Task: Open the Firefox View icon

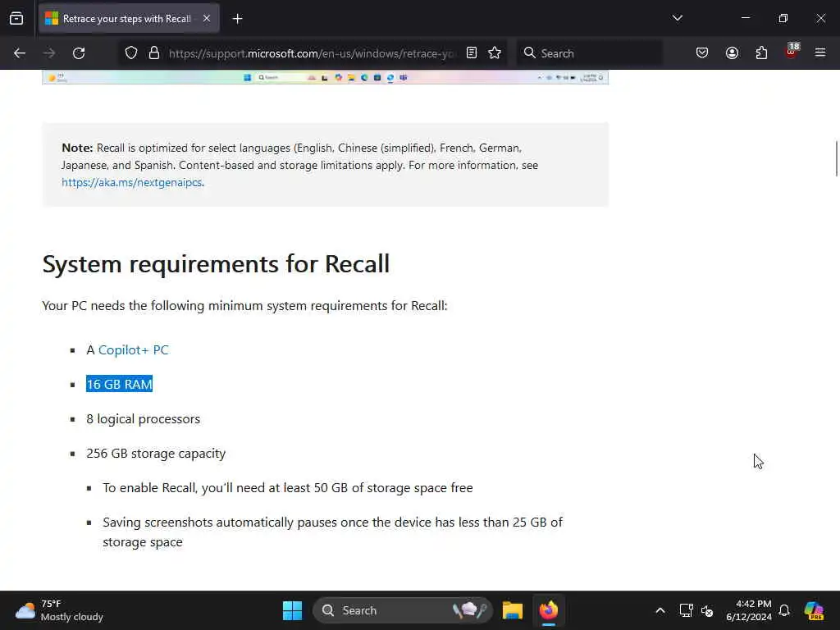Action: pyautogui.click(x=16, y=19)
